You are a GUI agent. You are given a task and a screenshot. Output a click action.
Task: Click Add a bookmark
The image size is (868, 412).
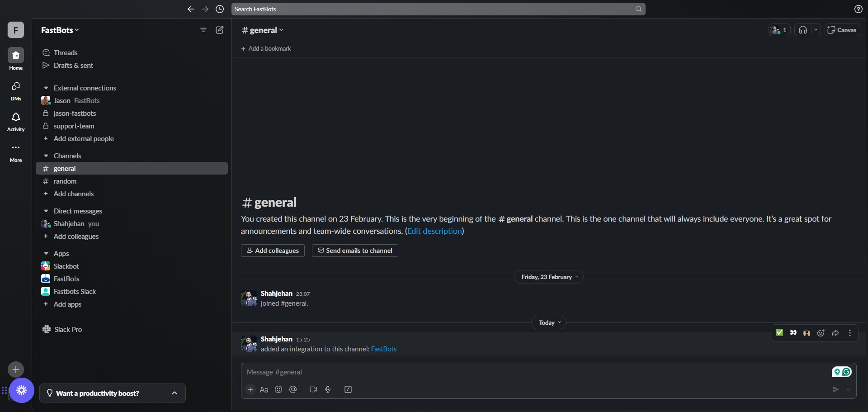coord(266,49)
